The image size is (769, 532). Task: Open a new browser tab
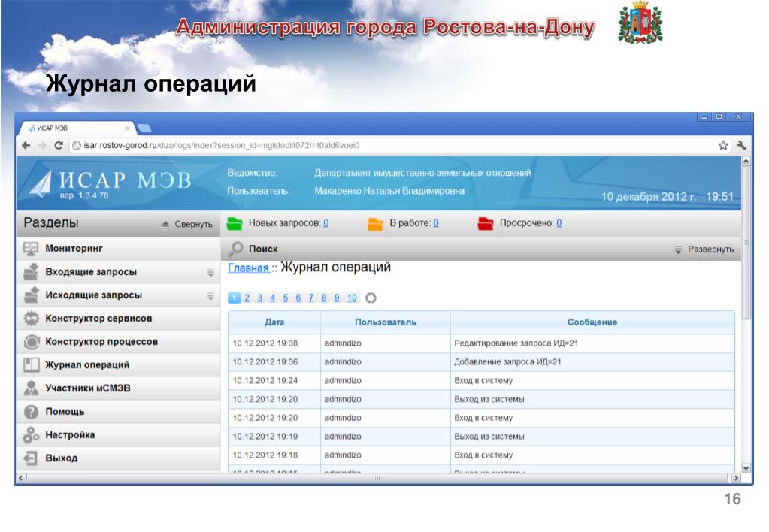pyautogui.click(x=144, y=128)
